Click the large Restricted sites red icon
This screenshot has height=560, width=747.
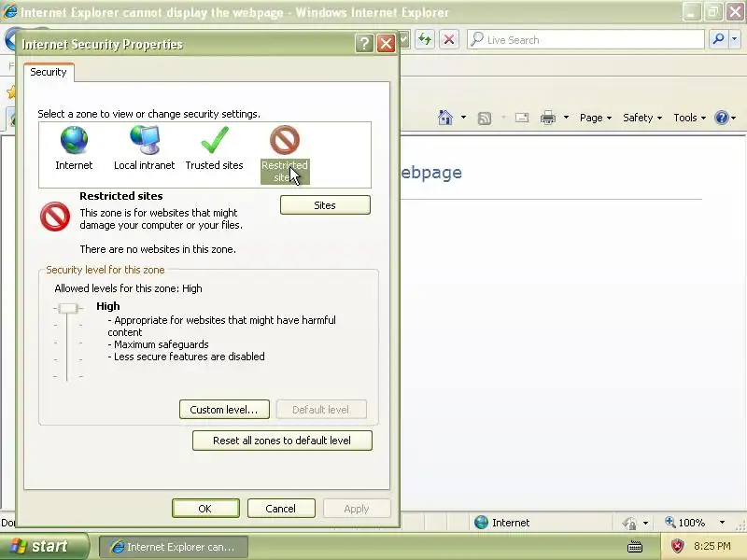[55, 217]
